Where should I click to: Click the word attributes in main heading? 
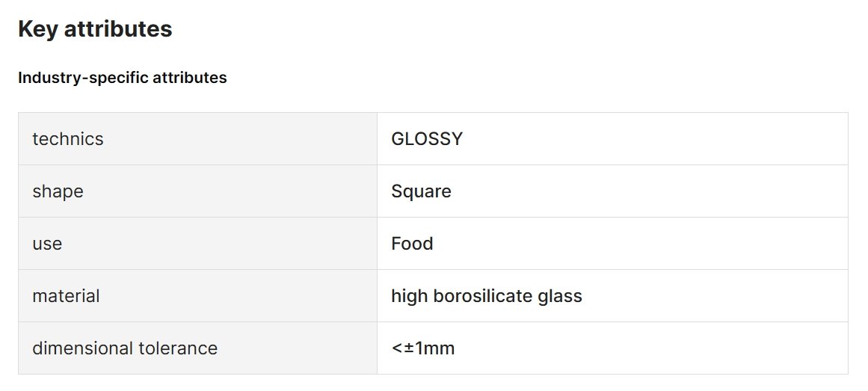pos(118,29)
